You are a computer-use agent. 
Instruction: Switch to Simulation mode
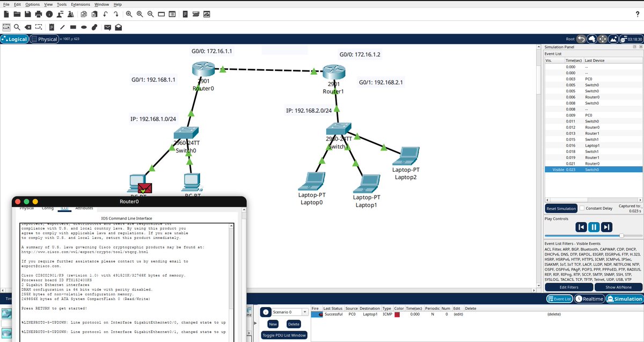(x=624, y=299)
